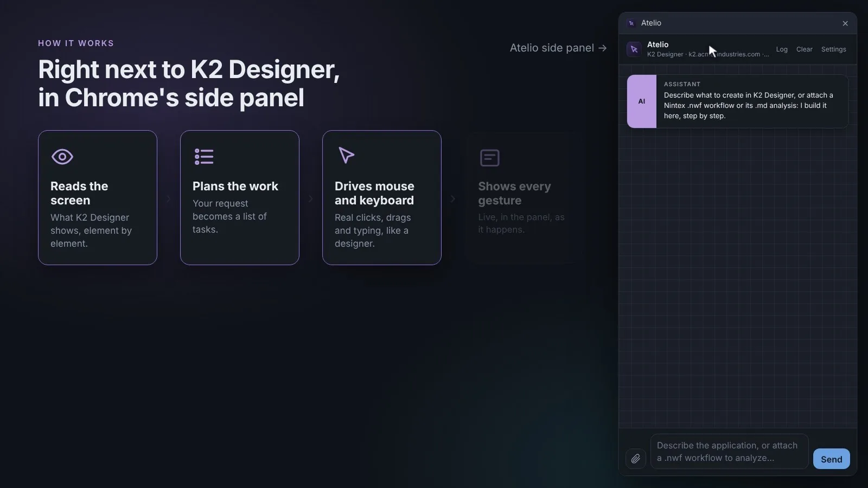Click the eye icon on Reads the screen card
Image resolution: width=868 pixels, height=488 pixels.
point(62,157)
